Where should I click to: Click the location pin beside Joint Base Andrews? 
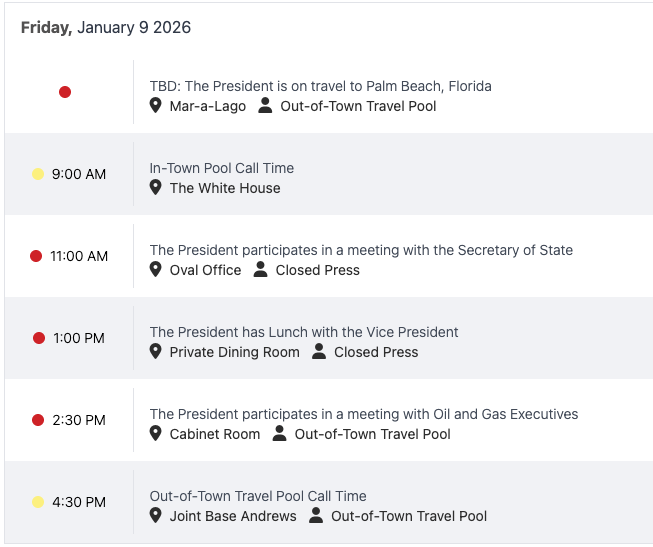click(x=156, y=516)
